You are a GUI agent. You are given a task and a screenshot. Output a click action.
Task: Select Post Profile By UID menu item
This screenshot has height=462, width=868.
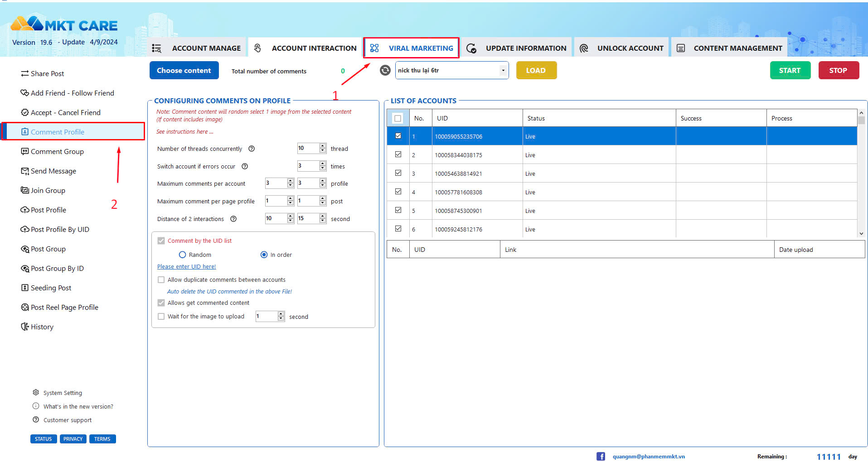coord(60,229)
